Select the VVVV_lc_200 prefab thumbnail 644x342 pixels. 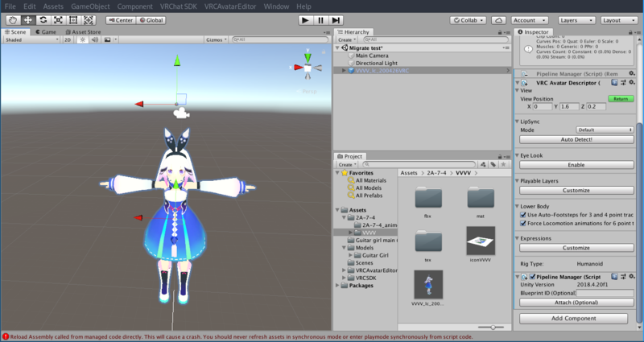coord(428,285)
